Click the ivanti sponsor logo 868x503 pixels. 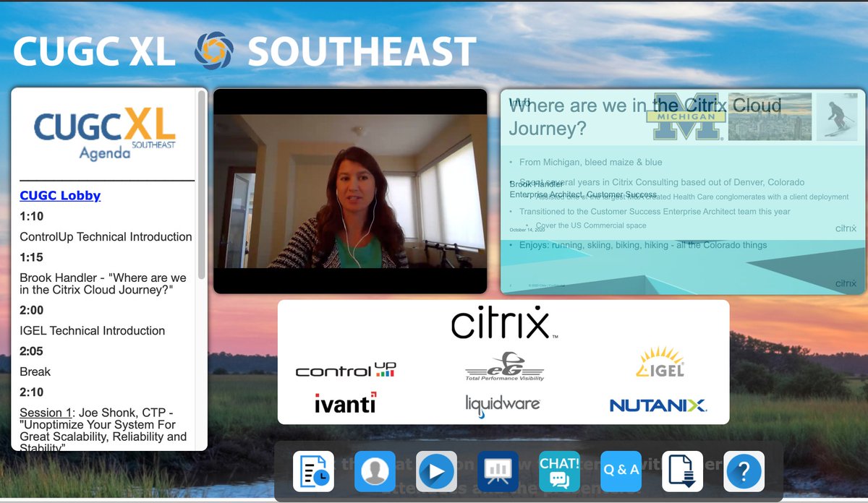[x=346, y=403]
